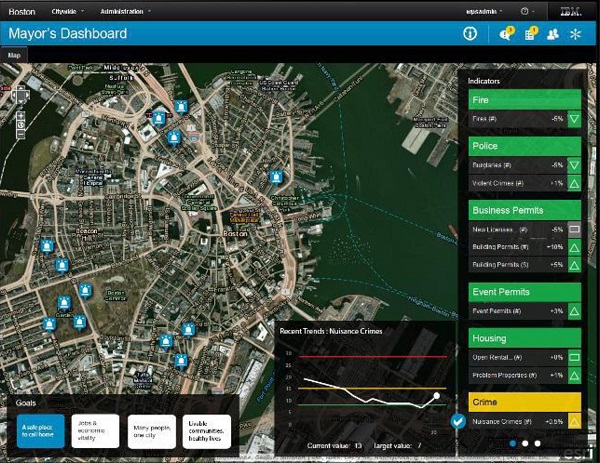Click the map pan navigation control
The width and height of the screenshot is (600, 463).
(x=21, y=96)
